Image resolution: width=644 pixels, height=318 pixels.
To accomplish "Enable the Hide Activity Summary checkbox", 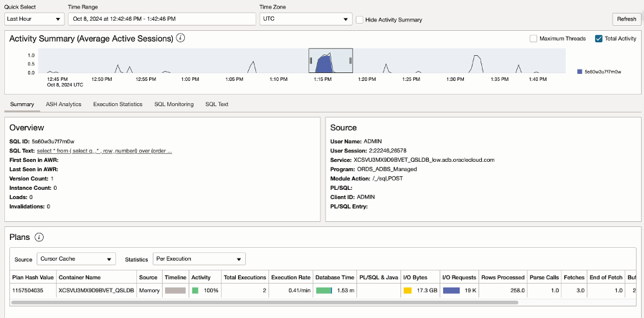I will point(360,20).
